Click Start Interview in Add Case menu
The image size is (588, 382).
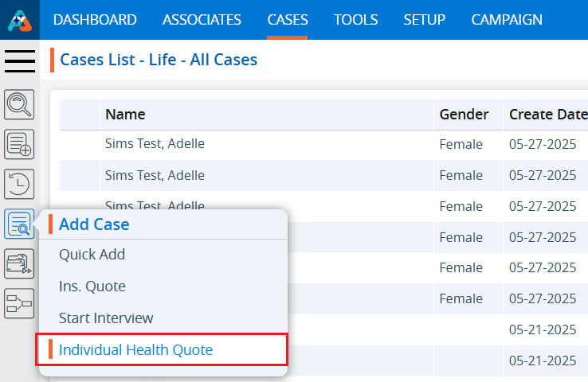[x=106, y=318]
